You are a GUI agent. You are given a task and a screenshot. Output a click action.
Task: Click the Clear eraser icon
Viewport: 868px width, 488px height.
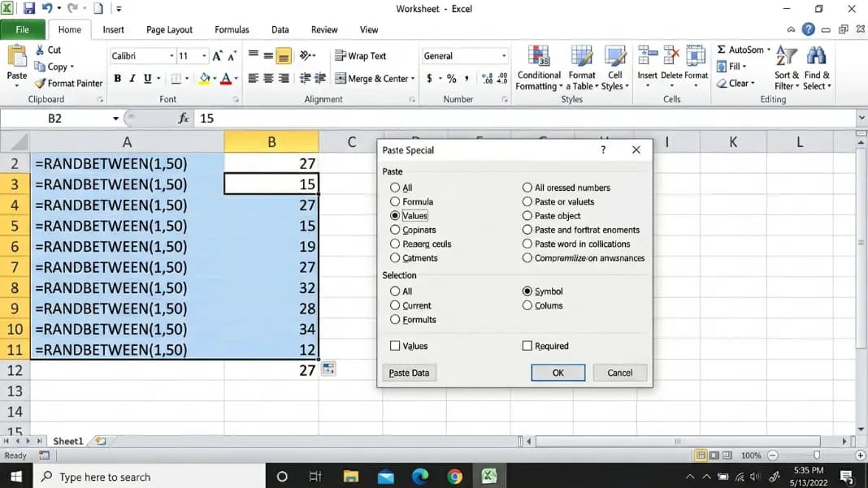(722, 83)
